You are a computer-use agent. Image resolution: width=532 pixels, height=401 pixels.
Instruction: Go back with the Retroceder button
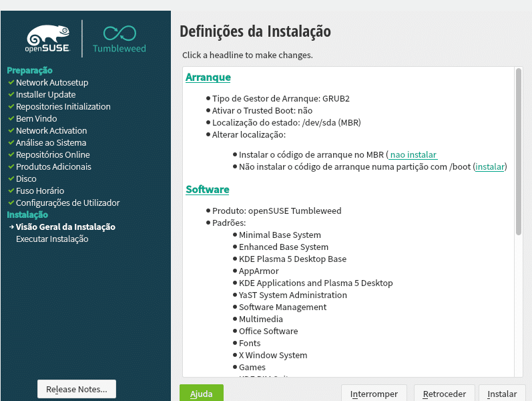(x=444, y=394)
